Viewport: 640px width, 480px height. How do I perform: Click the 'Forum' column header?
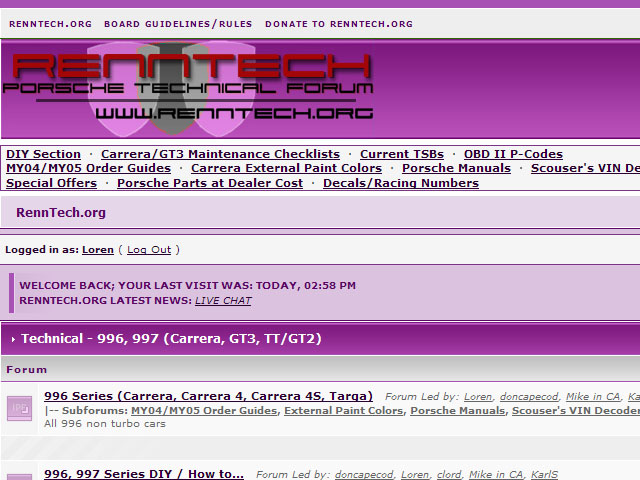[x=27, y=370]
